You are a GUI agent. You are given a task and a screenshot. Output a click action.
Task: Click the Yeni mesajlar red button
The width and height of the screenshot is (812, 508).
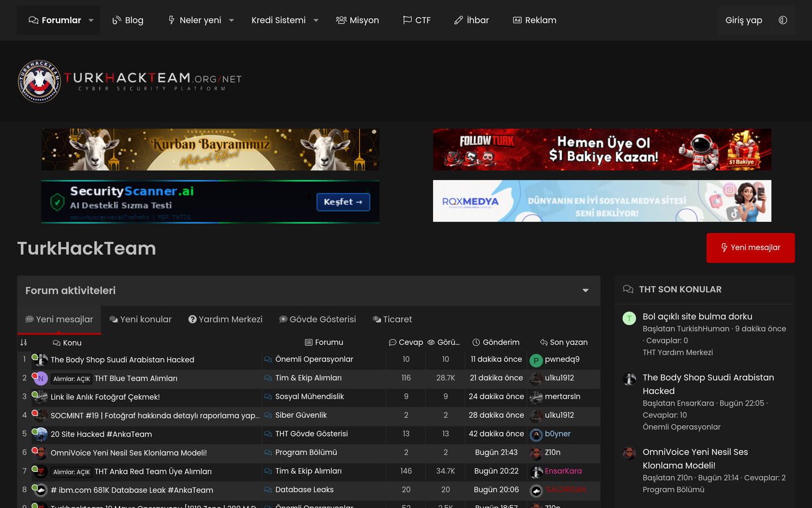pos(751,248)
